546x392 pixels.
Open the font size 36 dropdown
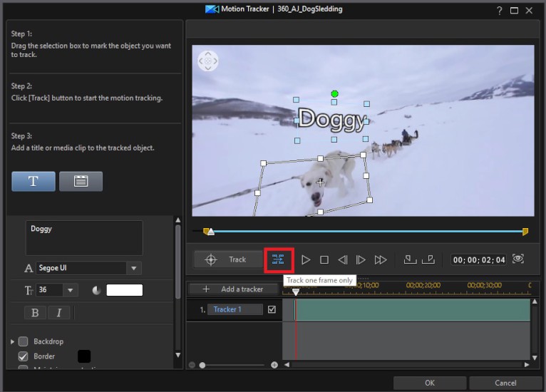71,290
